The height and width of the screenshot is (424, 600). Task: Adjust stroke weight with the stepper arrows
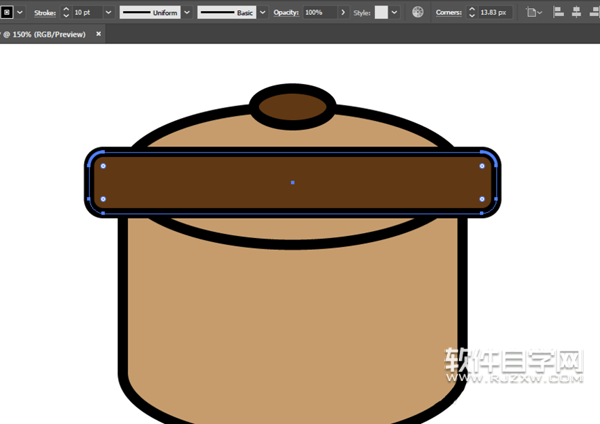coord(66,12)
